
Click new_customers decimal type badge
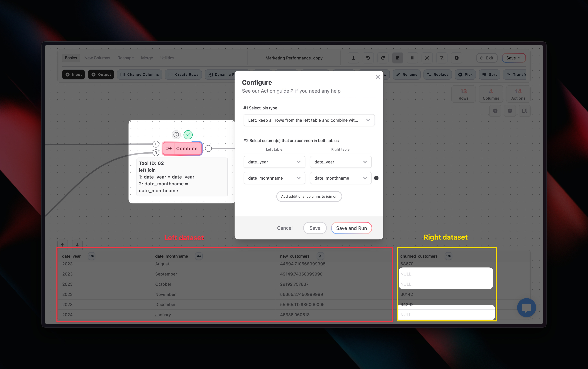click(320, 256)
